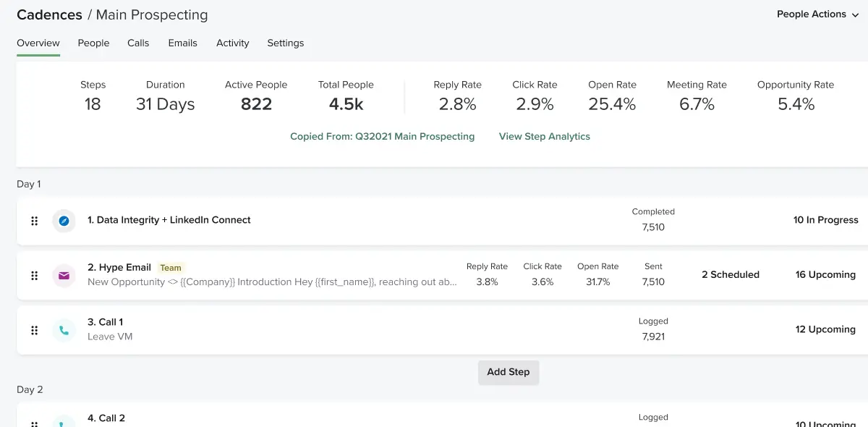The height and width of the screenshot is (427, 868).
Task: Click the Team badge on Hype Email
Action: [171, 268]
